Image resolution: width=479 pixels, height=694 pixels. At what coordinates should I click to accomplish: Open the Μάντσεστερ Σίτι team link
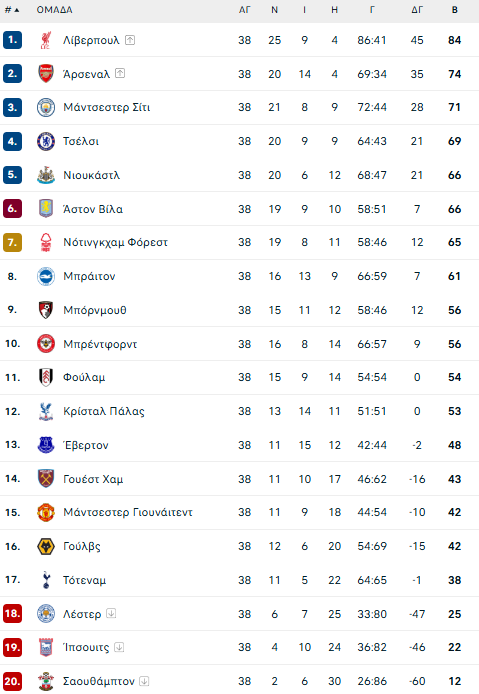tap(107, 108)
